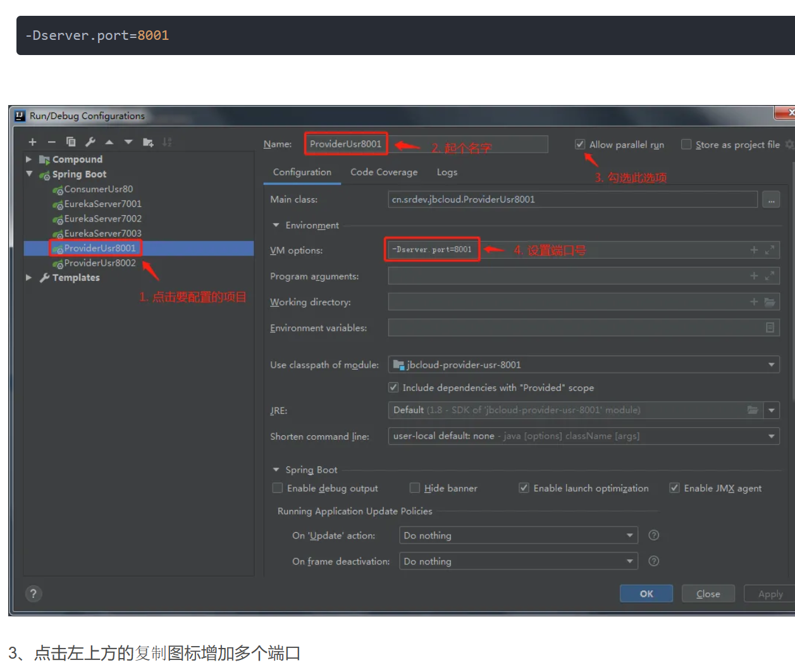The height and width of the screenshot is (672, 795).
Task: Move configuration up in the list
Action: coord(108,142)
